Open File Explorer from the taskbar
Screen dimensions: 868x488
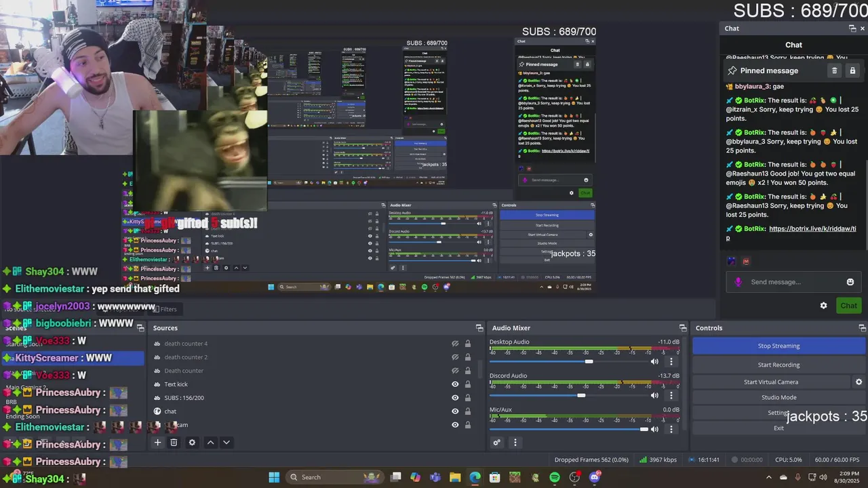click(455, 477)
